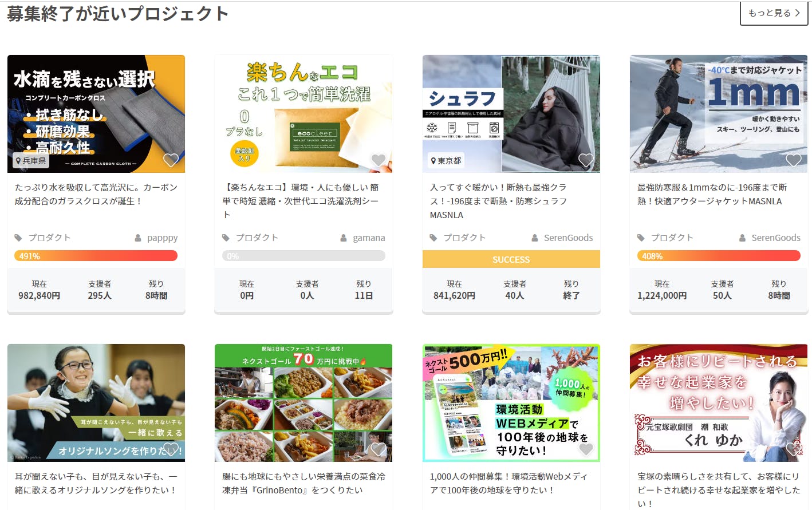
Task: Favorite the carbon glass cloth project heart
Action: click(171, 160)
